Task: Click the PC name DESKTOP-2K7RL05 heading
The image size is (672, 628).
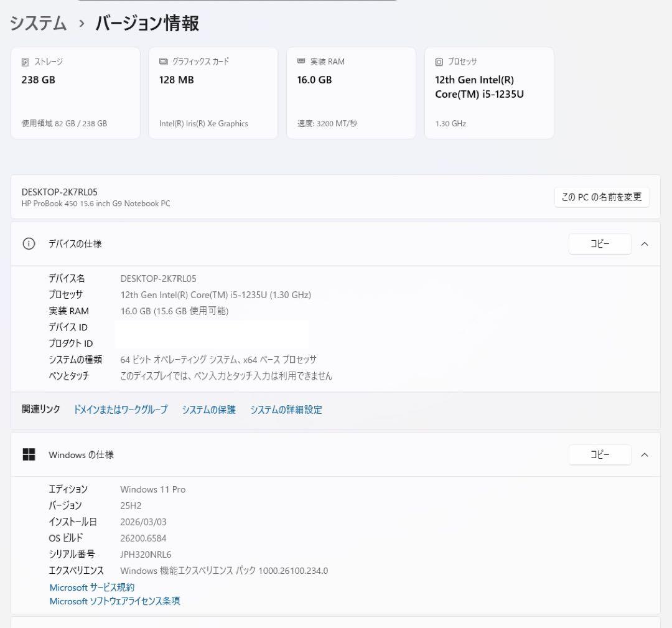Action: (60, 192)
